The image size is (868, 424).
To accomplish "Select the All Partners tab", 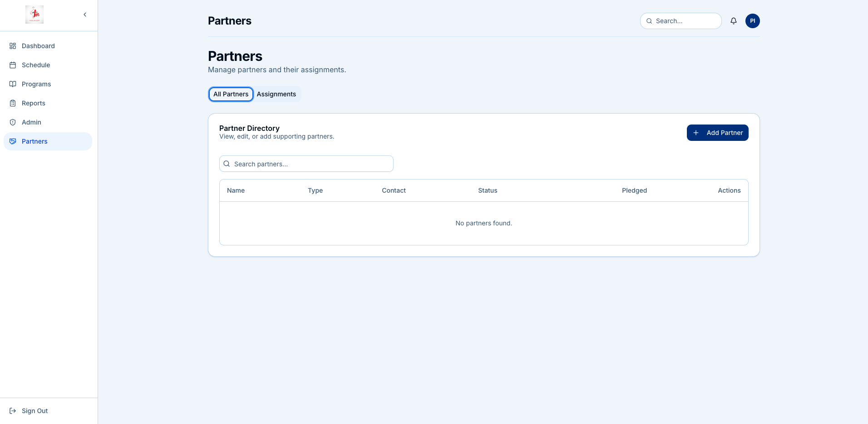I will click(x=231, y=94).
